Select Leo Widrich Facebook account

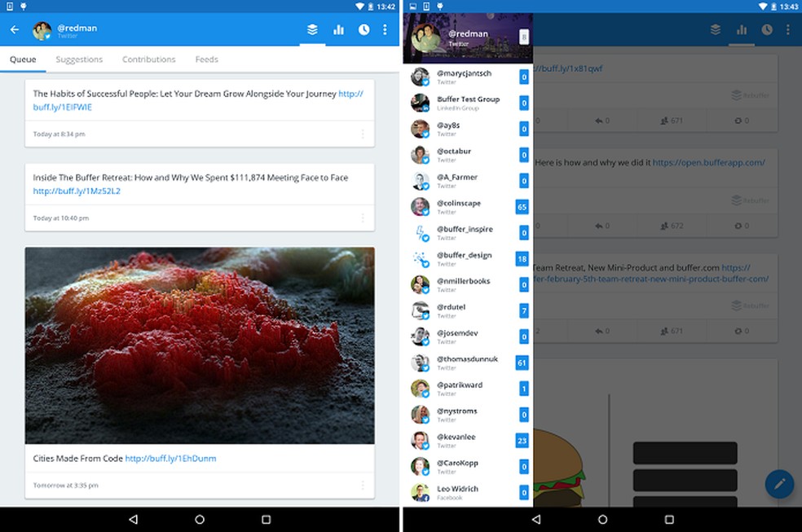[x=468, y=493]
